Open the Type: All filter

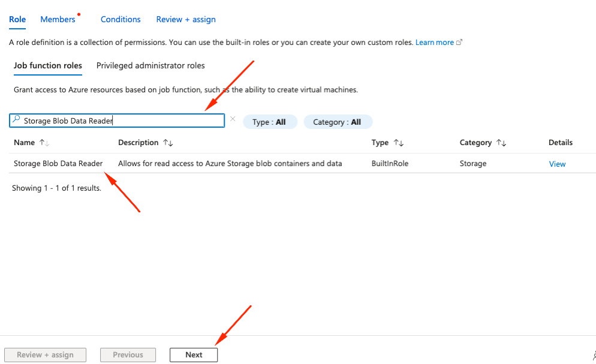(269, 122)
